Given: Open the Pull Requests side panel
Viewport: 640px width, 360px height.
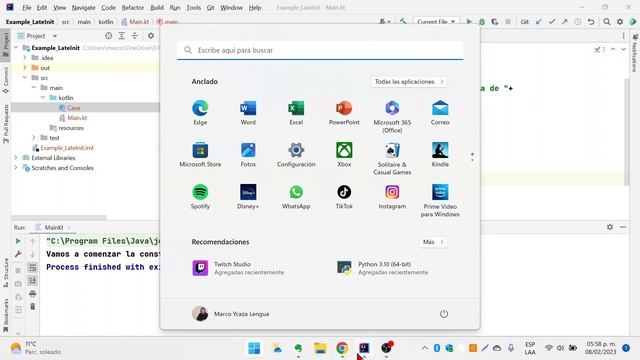Looking at the screenshot, I should click(x=6, y=123).
